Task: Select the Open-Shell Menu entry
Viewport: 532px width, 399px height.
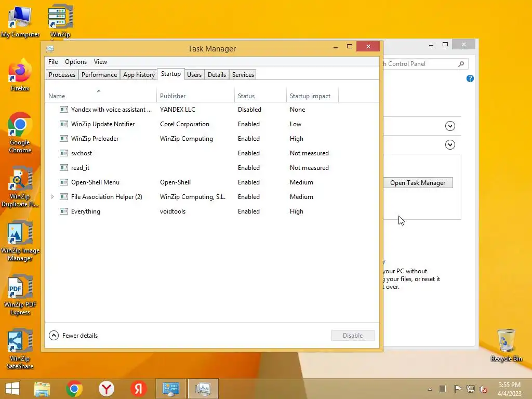Action: tap(212, 182)
